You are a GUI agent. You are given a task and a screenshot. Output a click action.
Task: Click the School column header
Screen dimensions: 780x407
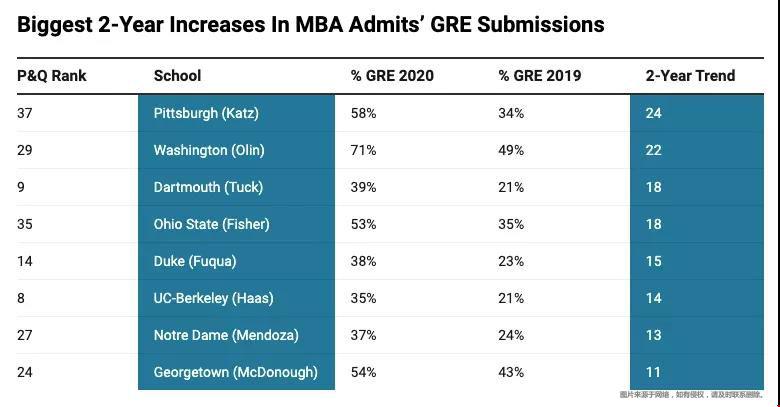177,76
